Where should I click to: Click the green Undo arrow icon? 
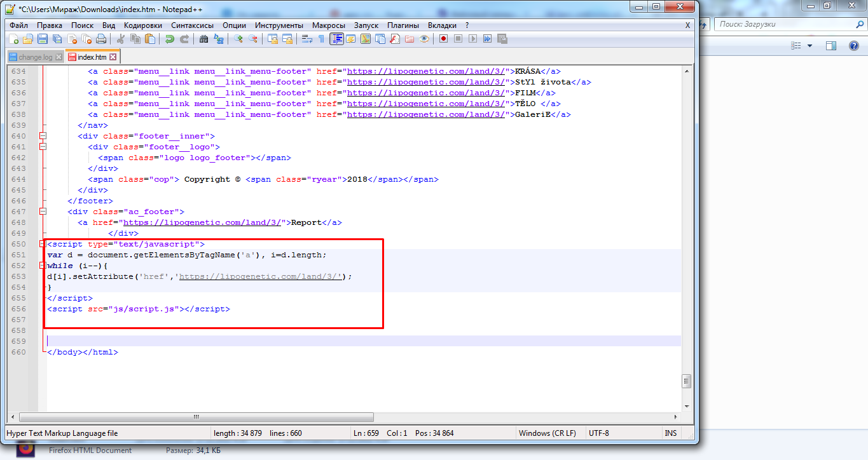pos(170,39)
